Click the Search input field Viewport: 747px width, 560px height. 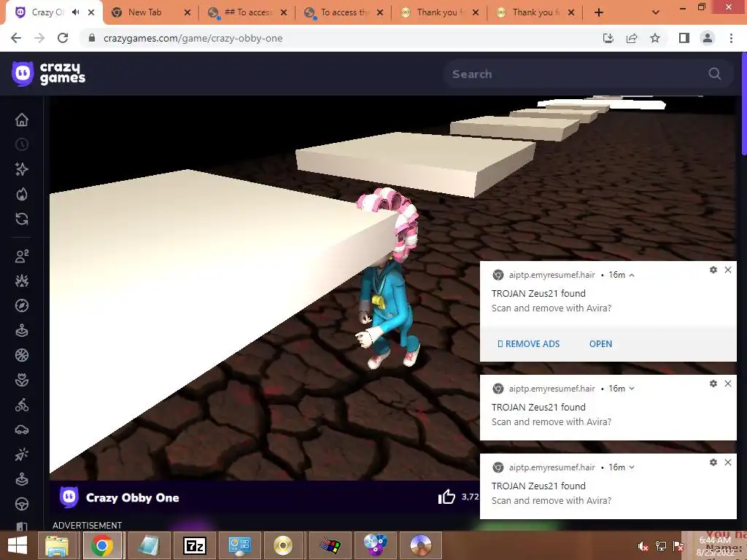589,74
